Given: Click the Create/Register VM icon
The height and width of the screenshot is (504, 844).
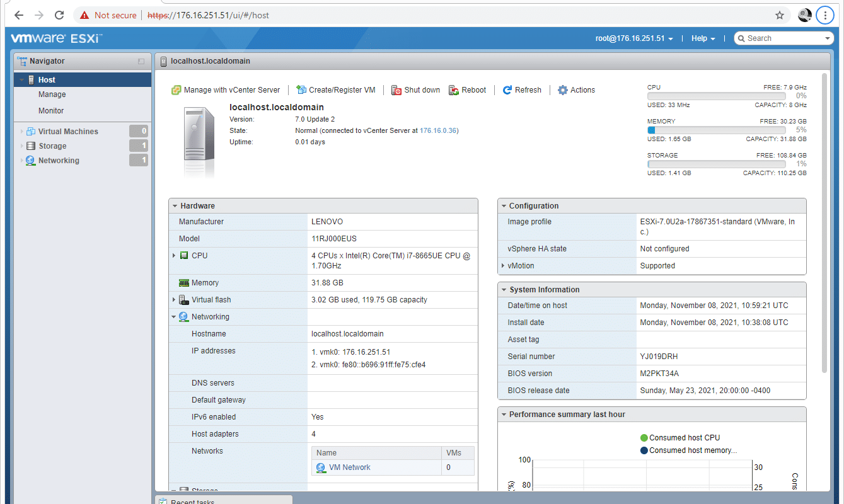Looking at the screenshot, I should click(x=301, y=90).
